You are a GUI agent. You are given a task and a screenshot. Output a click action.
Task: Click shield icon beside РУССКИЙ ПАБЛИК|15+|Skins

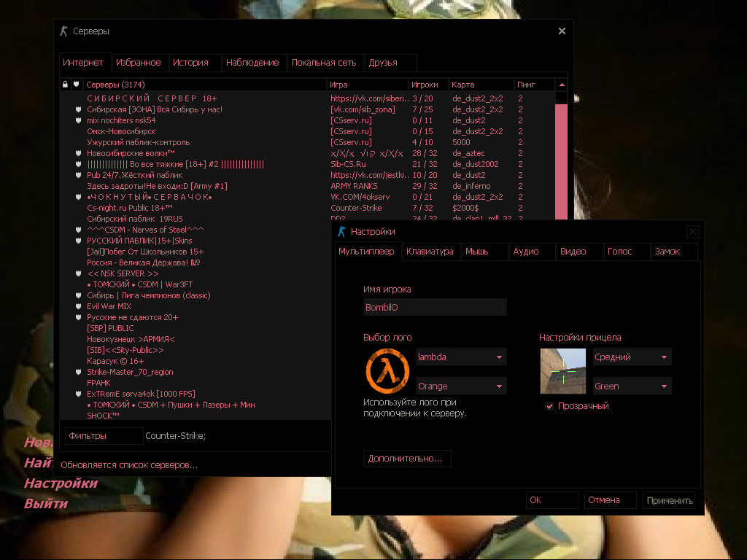[x=79, y=241]
